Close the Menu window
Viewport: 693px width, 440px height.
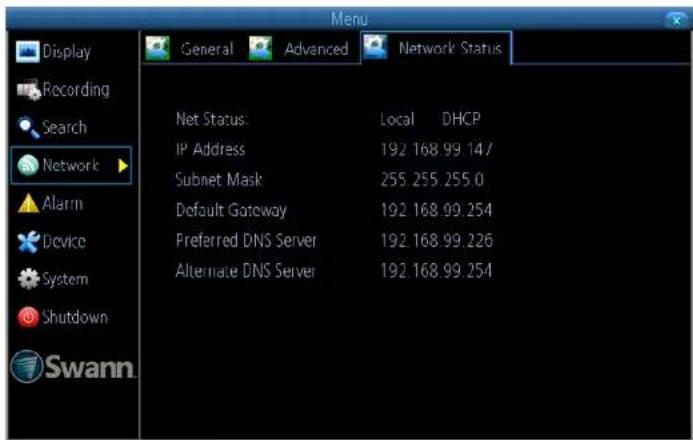[x=676, y=20]
